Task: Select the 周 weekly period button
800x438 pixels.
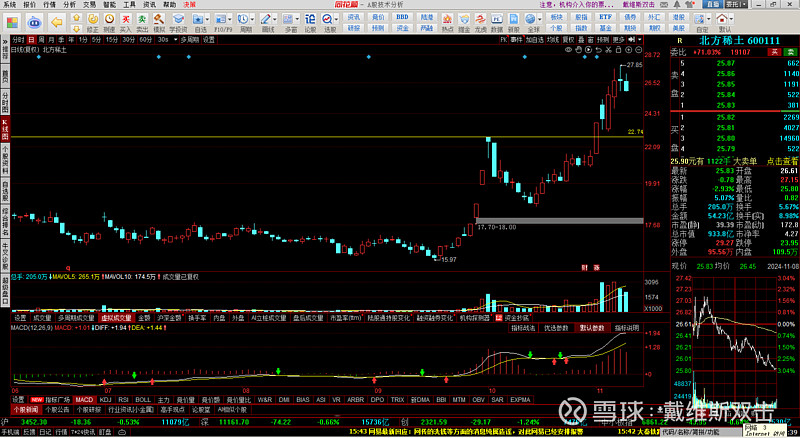Action: (x=41, y=39)
